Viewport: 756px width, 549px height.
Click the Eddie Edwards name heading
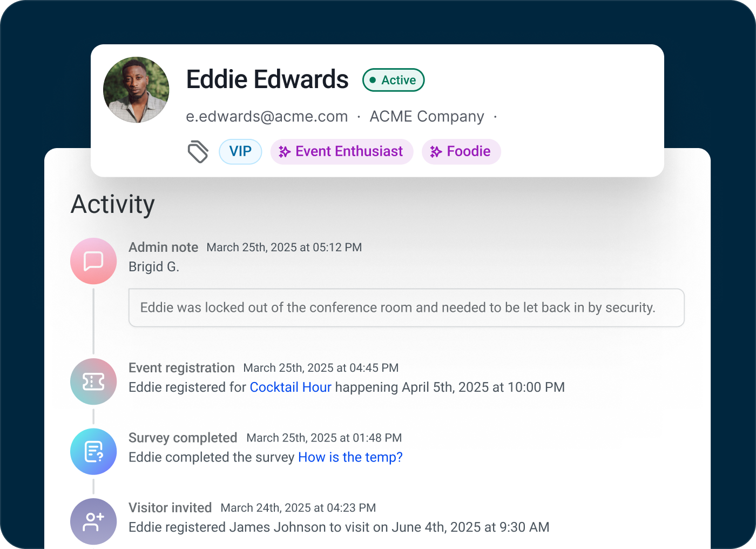tap(267, 79)
